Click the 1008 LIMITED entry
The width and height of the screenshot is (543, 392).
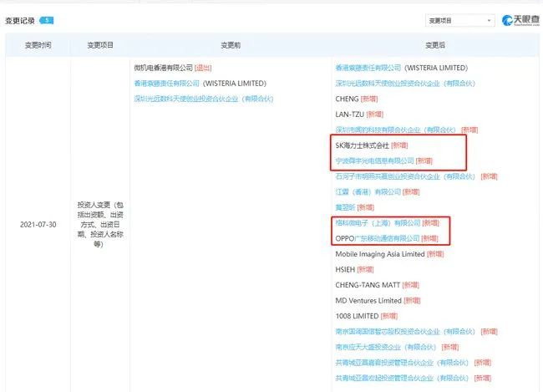[x=357, y=316]
